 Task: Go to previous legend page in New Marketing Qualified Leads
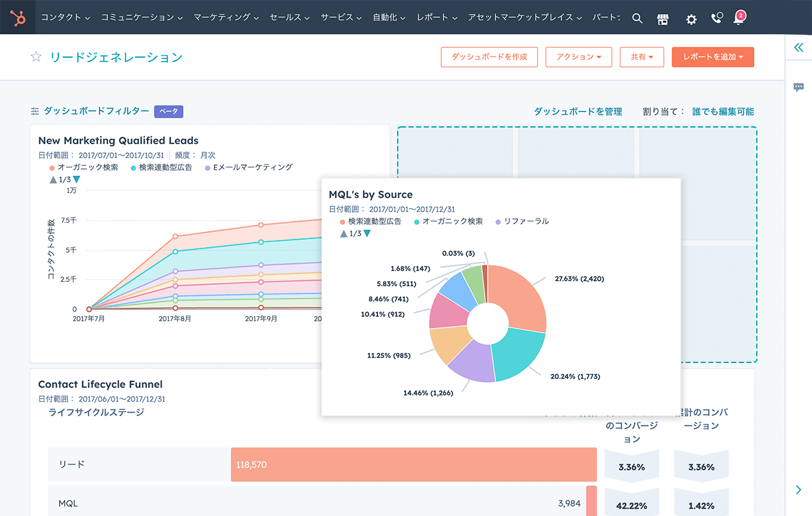(x=53, y=180)
